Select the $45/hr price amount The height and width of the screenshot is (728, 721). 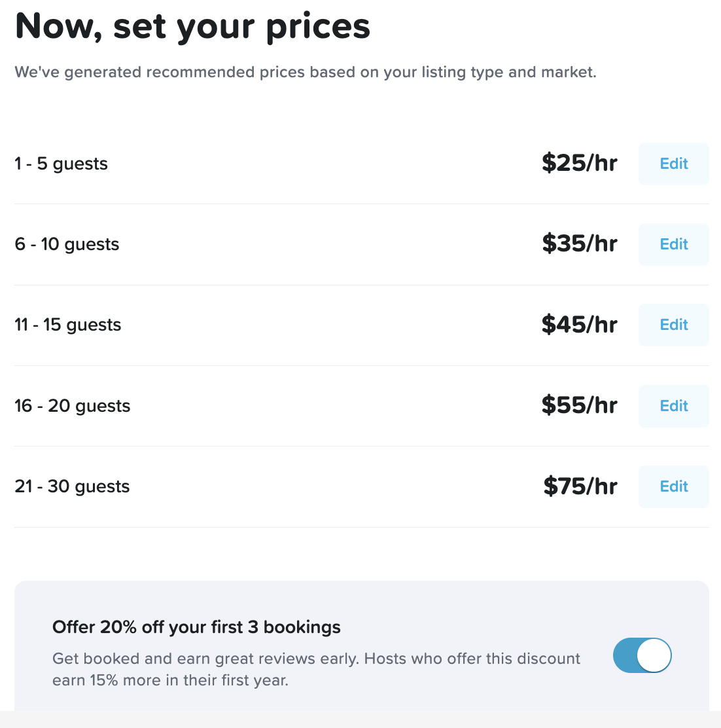tap(579, 325)
